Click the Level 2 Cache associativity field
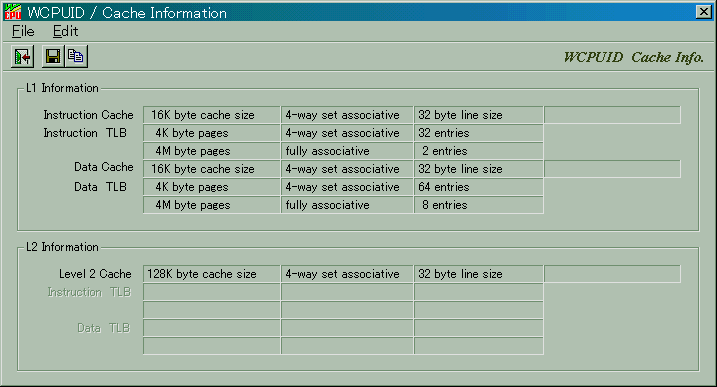The width and height of the screenshot is (717, 387). coord(347,274)
